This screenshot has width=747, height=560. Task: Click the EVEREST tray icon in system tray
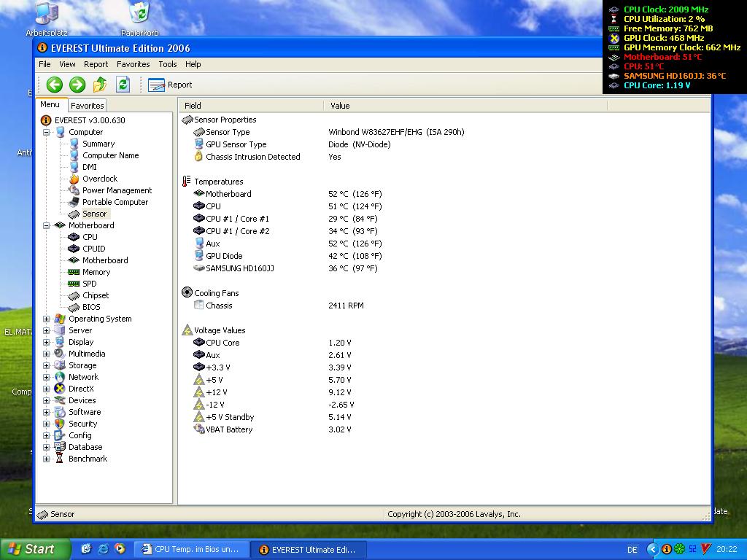(667, 549)
